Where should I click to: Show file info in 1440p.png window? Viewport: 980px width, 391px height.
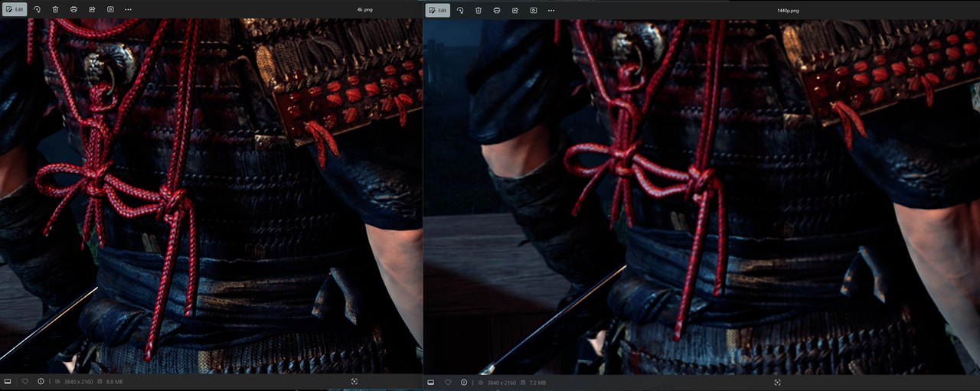464,382
